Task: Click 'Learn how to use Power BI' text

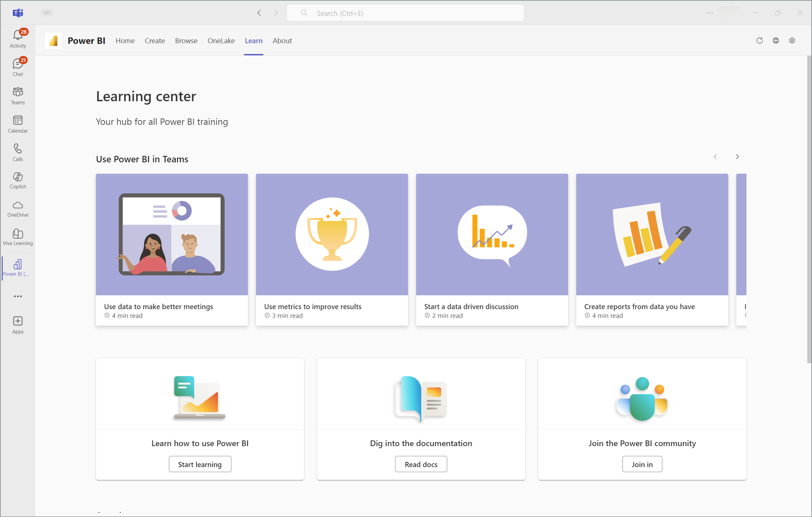Action: pos(200,443)
